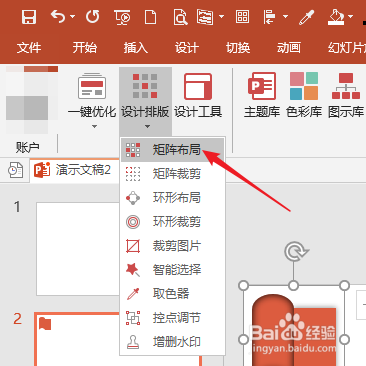Select 环形布局 menu item
The width and height of the screenshot is (366, 366).
tap(172, 198)
